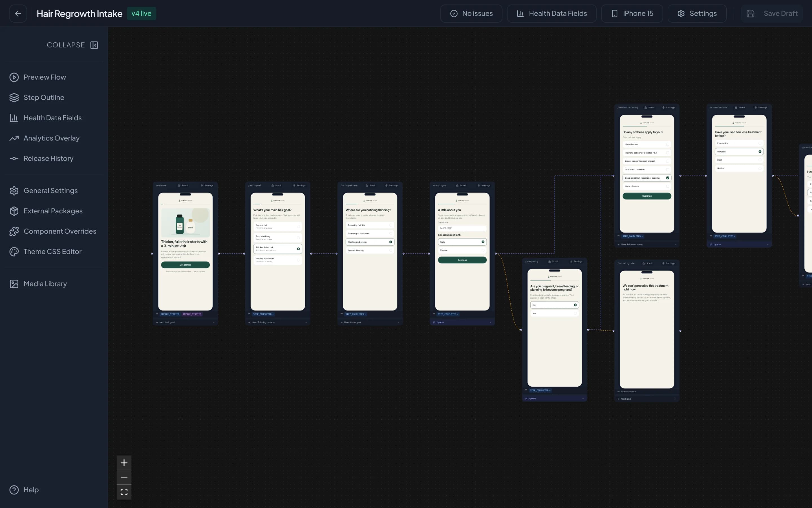Open Settings on the /hair-goal step
Screen dimensions: 812x508
tap(299, 185)
